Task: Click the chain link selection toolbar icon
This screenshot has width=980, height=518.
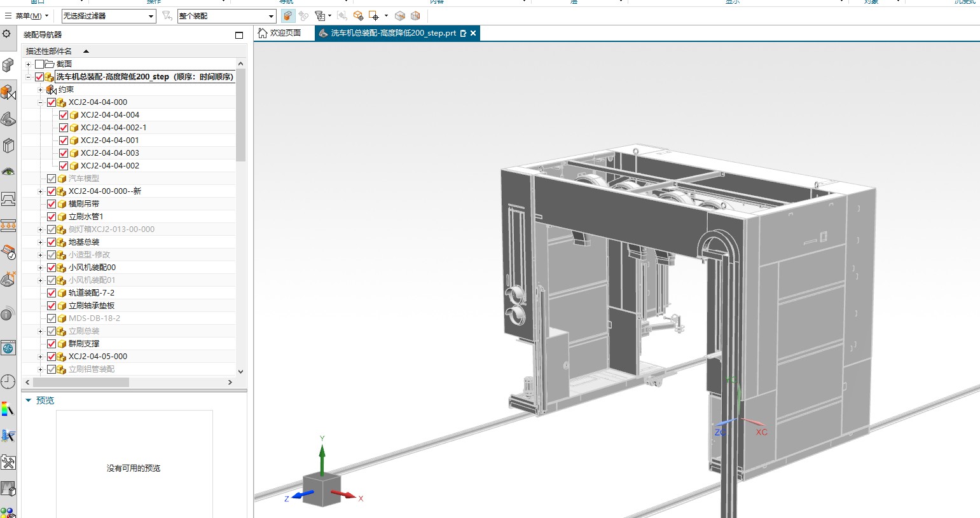Action: pos(303,16)
